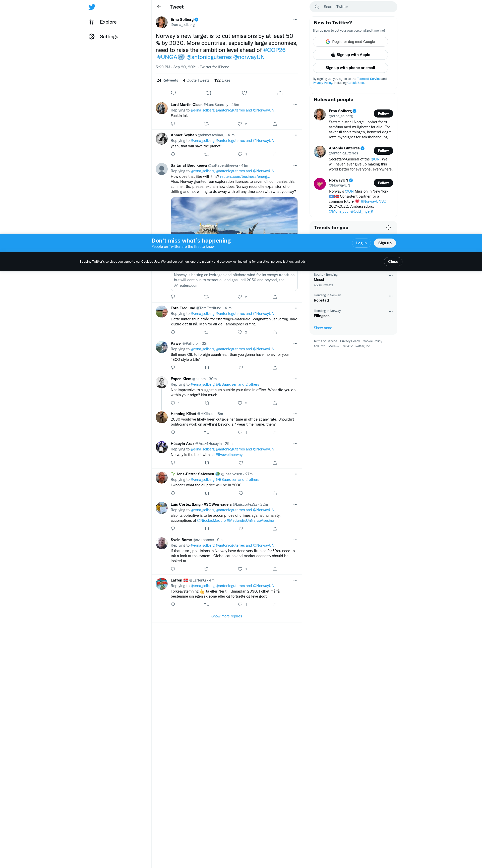Click the Twitter bird logo
Image resolution: width=482 pixels, height=868 pixels.
92,7
